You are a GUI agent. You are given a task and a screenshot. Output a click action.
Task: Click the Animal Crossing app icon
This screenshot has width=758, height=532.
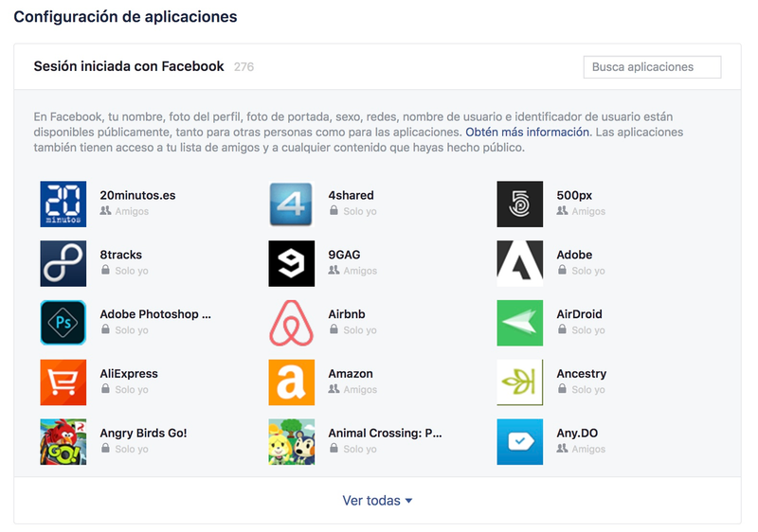pos(292,442)
